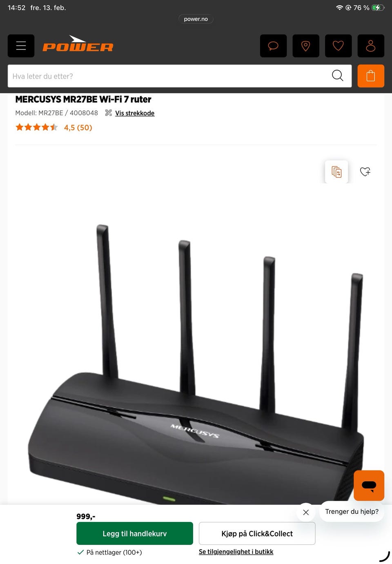Click the search magnifier icon
Image resolution: width=392 pixels, height=564 pixels.
pyautogui.click(x=338, y=76)
